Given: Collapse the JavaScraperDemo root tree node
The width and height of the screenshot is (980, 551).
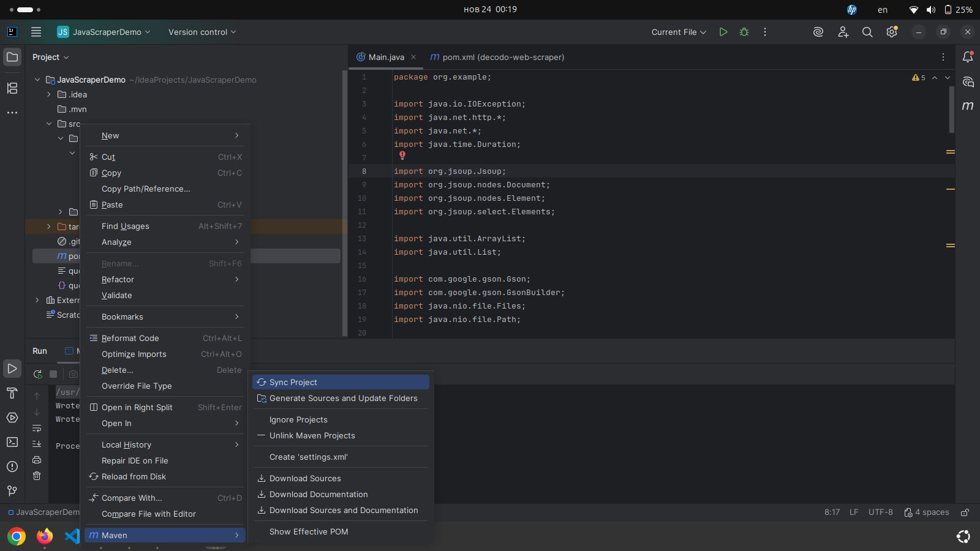Looking at the screenshot, I should coord(37,80).
